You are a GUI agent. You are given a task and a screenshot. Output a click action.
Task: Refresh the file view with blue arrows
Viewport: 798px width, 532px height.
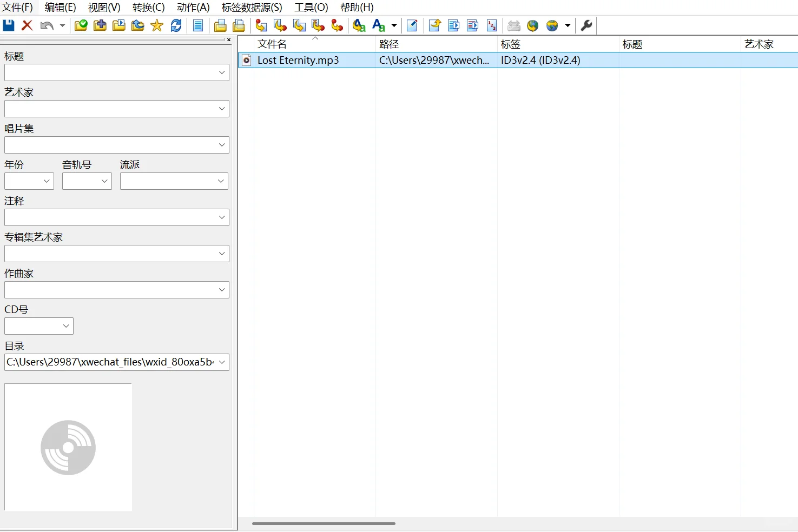[x=176, y=25]
